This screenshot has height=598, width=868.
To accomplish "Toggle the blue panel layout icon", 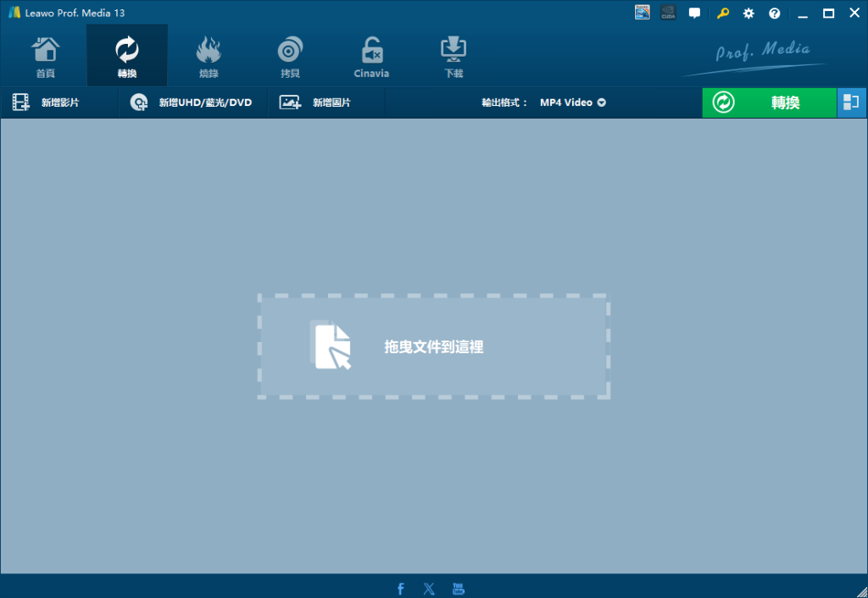I will [851, 102].
